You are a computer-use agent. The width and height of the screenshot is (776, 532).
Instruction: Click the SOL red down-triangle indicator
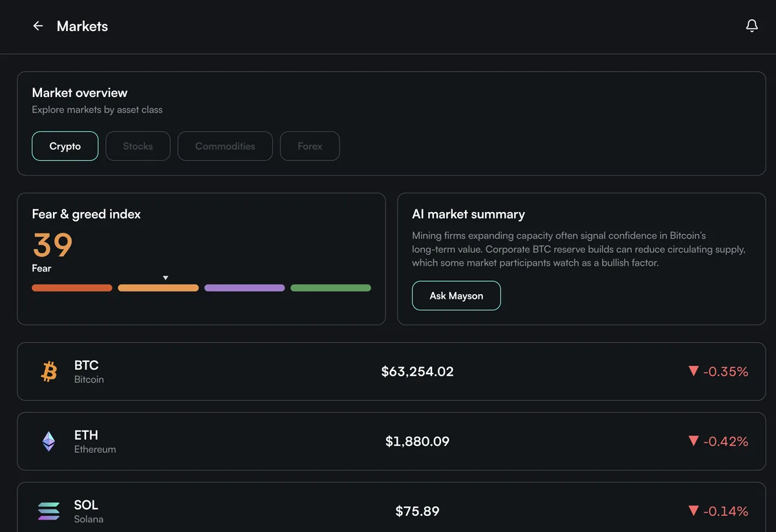coord(693,511)
